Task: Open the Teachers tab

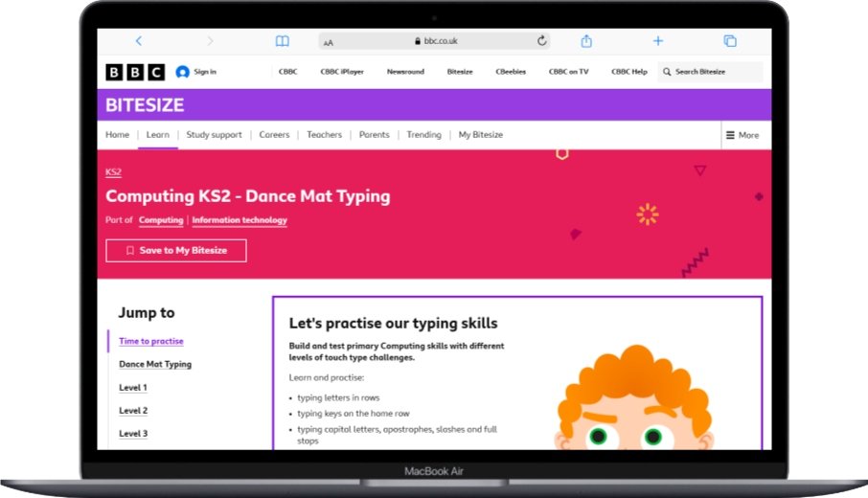Action: (x=325, y=134)
